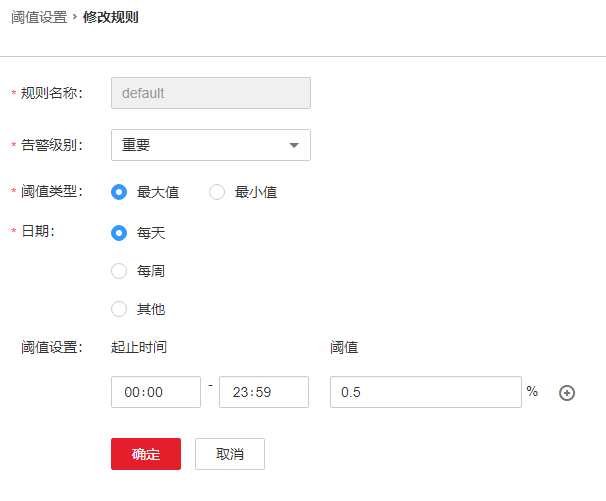Click the 阈值 column header
The height and width of the screenshot is (501, 606).
coord(344,347)
